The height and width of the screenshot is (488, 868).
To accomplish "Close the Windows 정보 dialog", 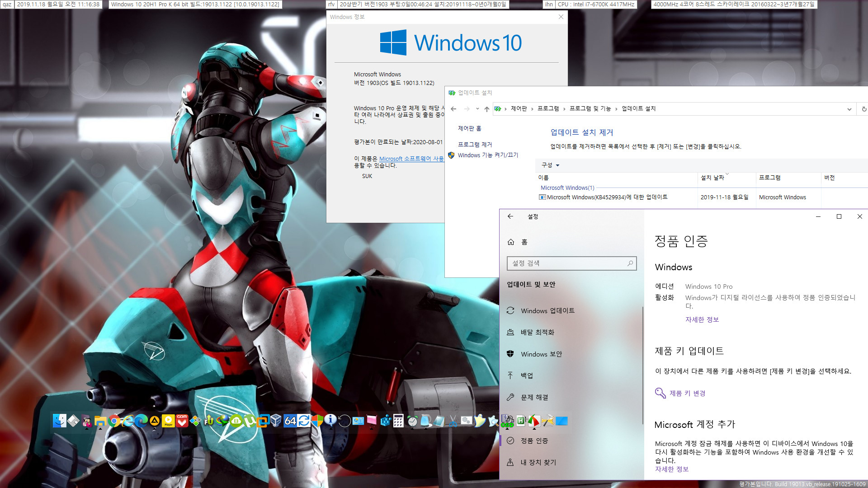I will pyautogui.click(x=561, y=17).
